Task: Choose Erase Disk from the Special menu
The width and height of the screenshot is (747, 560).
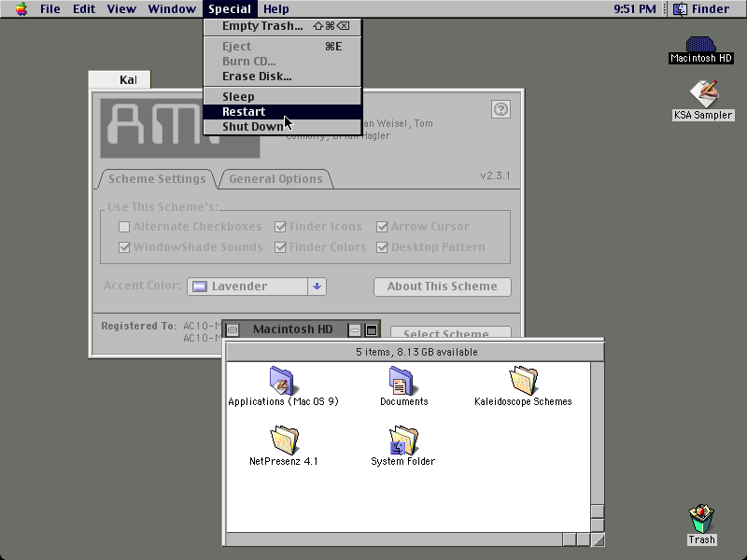Action: click(x=283, y=77)
